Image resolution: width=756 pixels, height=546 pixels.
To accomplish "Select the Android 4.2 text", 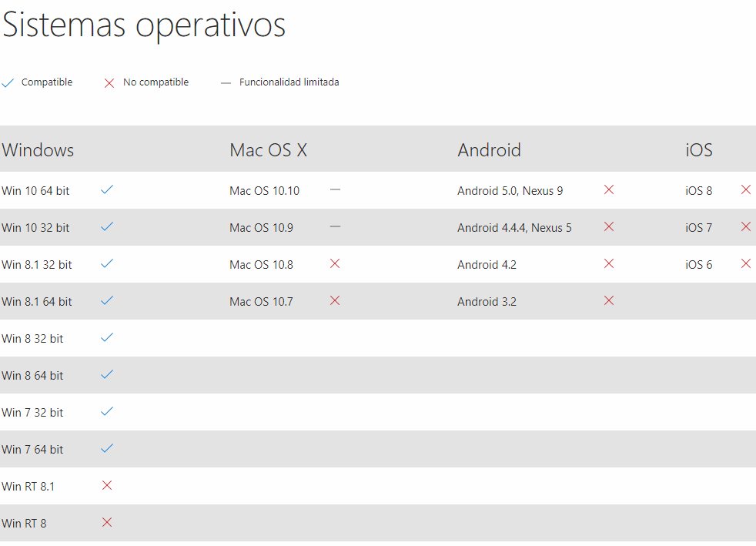I will click(487, 265).
